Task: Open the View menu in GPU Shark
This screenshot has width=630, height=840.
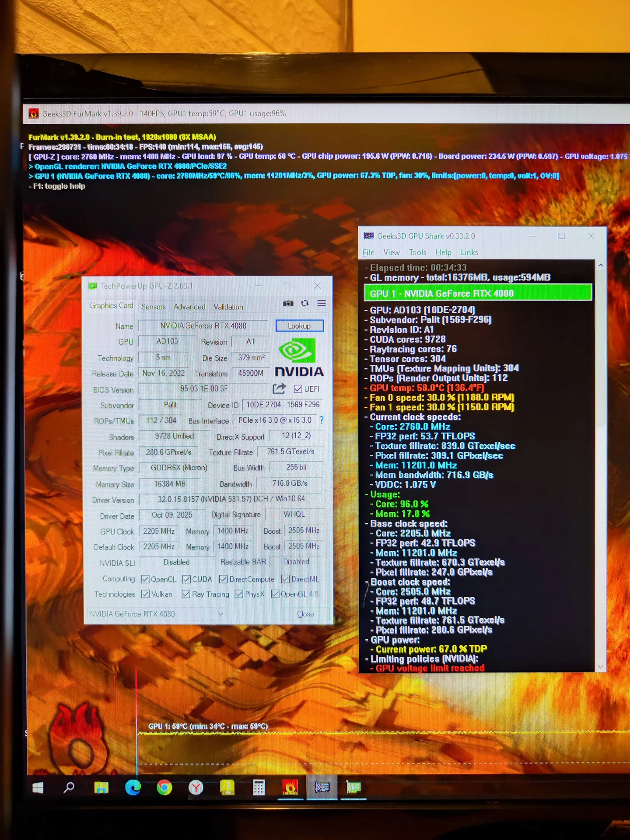Action: (x=392, y=252)
